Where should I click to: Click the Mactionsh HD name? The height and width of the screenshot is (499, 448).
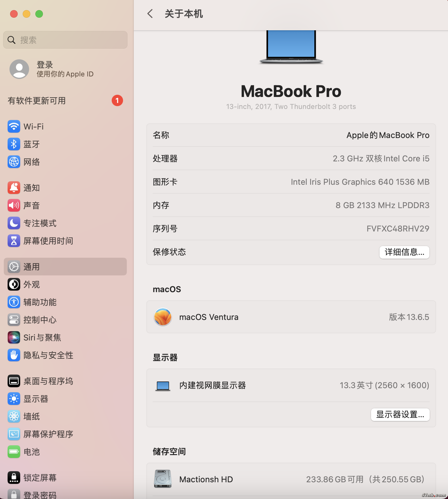[206, 479]
